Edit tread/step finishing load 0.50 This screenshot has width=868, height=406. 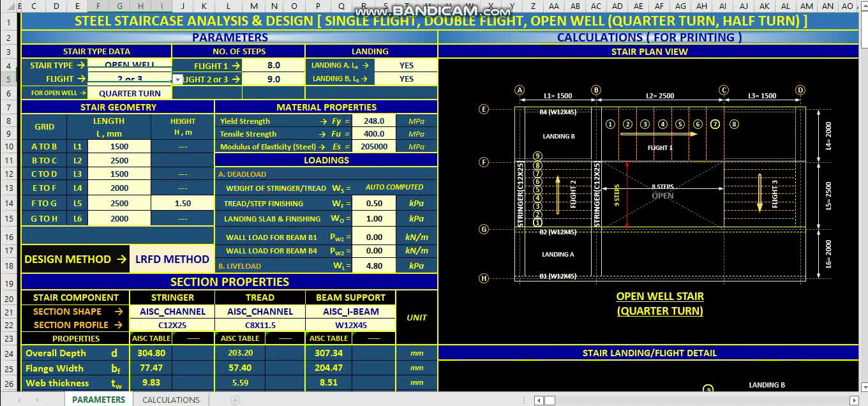coord(373,203)
